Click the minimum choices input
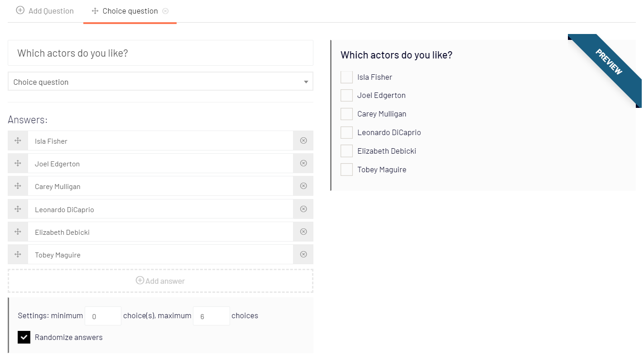The image size is (644, 359). point(103,316)
